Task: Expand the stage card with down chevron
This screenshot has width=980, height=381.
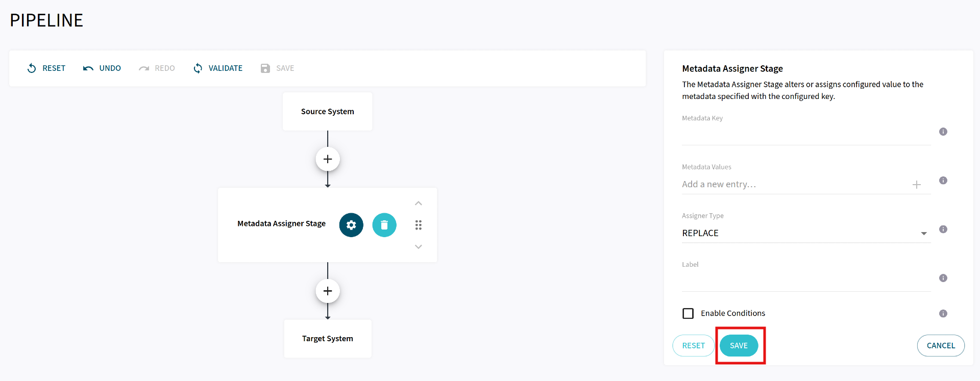Action: point(419,246)
